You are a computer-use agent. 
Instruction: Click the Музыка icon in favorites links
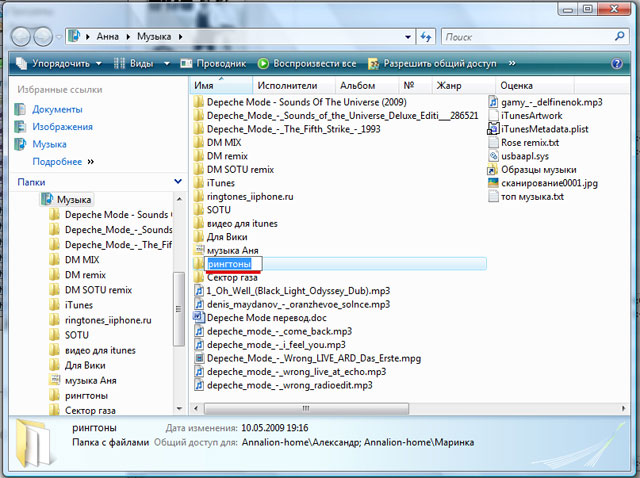20,144
